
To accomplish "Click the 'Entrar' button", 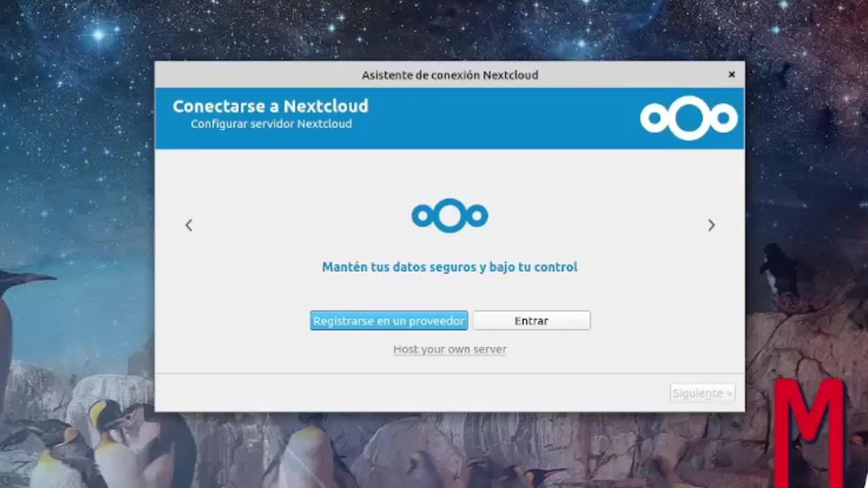I will point(532,321).
